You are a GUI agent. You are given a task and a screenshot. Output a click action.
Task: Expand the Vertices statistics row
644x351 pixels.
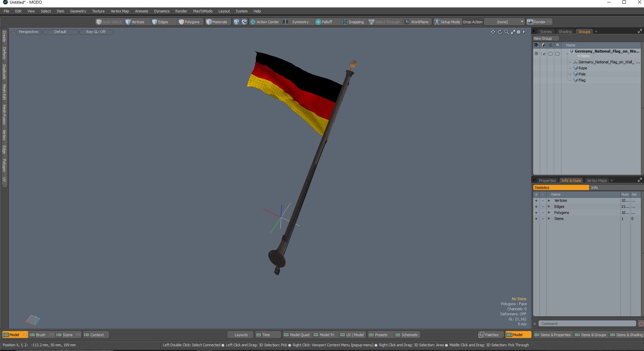(x=549, y=200)
